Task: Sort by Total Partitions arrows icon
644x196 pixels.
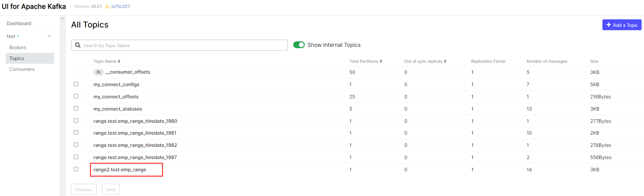Action: click(x=381, y=61)
